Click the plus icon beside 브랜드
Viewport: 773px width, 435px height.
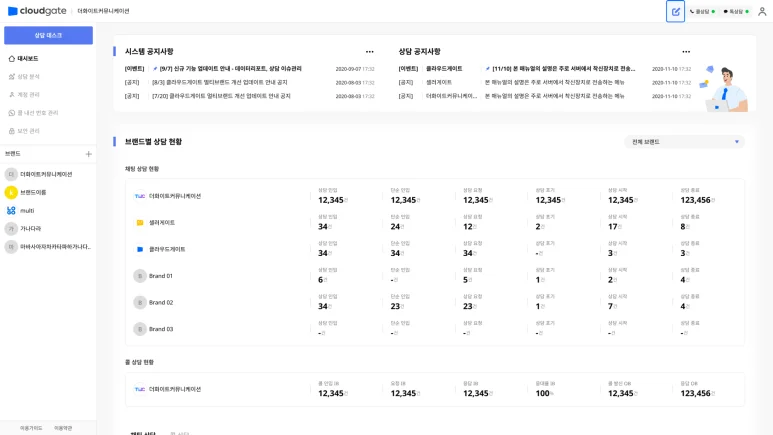coord(88,154)
